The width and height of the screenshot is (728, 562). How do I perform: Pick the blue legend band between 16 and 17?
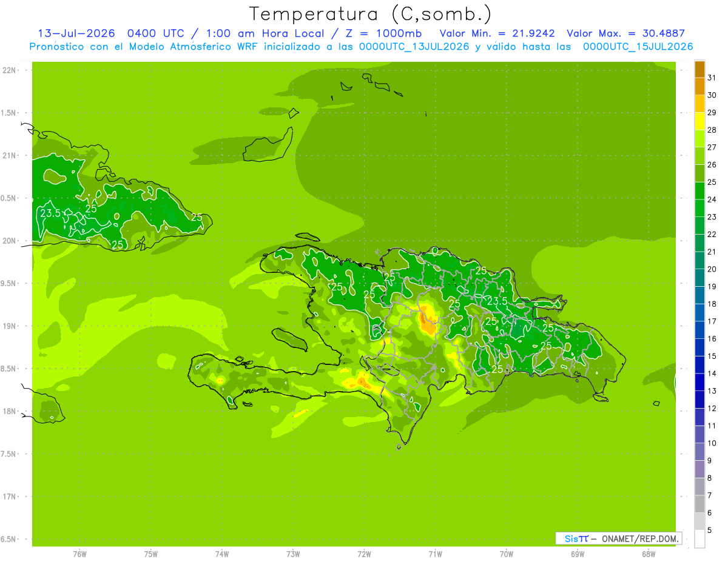coord(699,330)
